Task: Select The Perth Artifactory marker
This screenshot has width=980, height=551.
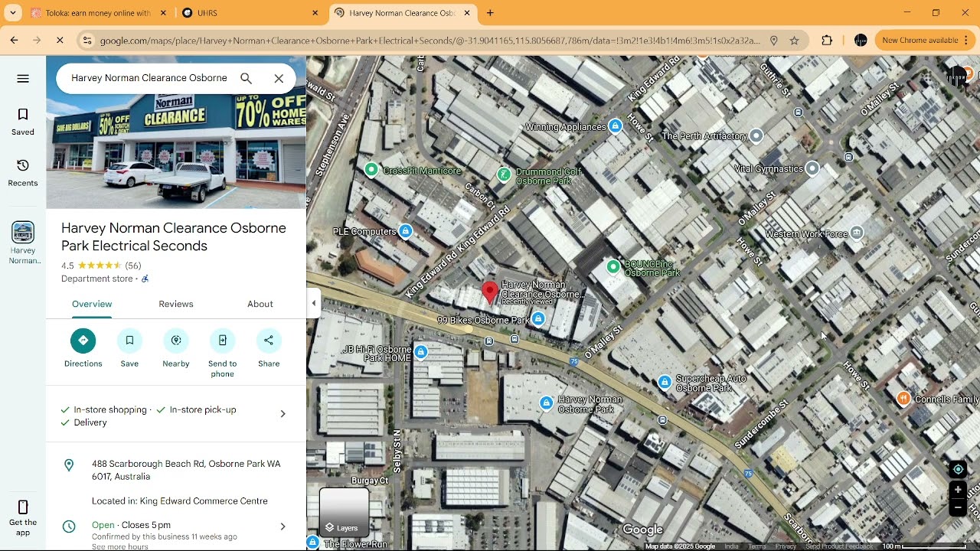Action: point(756,135)
